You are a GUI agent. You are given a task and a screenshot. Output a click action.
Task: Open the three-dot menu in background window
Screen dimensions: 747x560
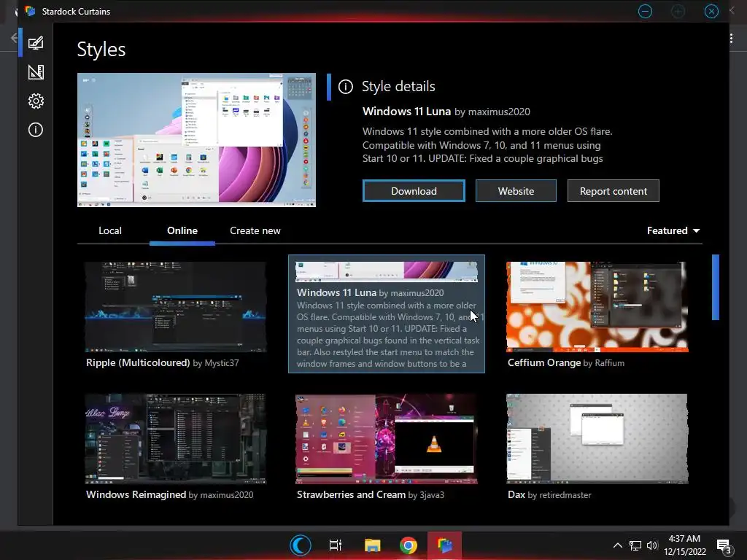click(x=731, y=39)
